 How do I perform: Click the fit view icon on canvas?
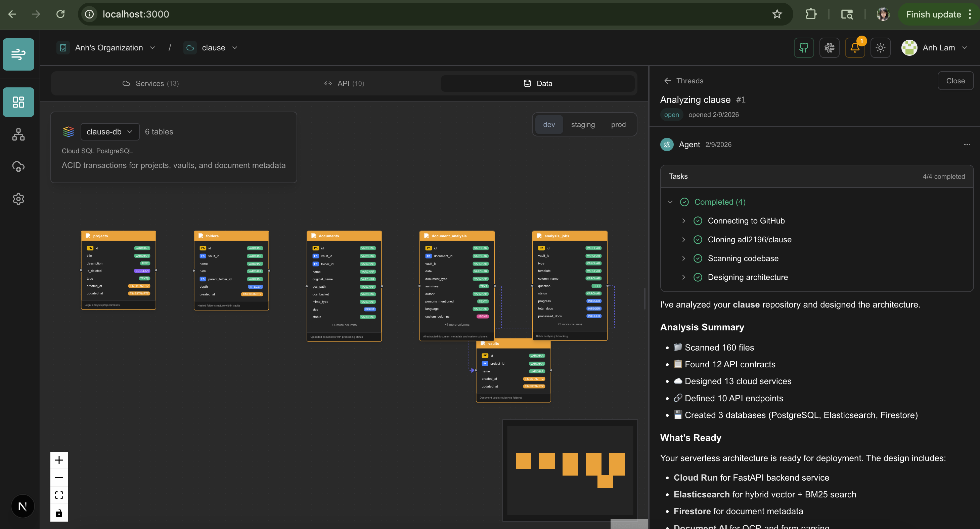pos(59,495)
